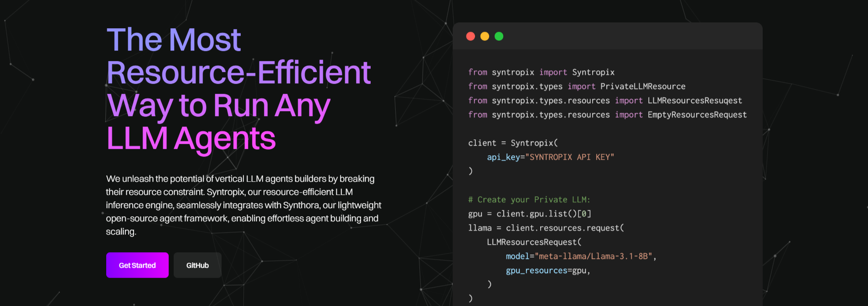Click the paragraph starting "We unleash the potential"

coord(244,205)
